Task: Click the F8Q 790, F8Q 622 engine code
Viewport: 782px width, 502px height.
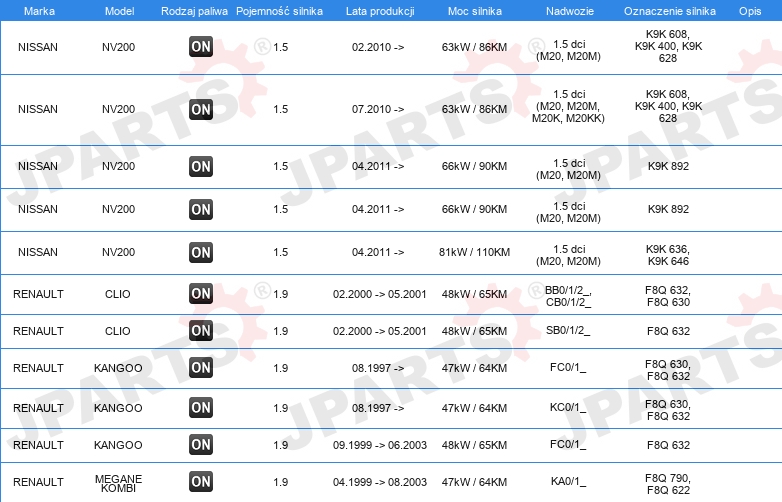Action: coord(668,484)
